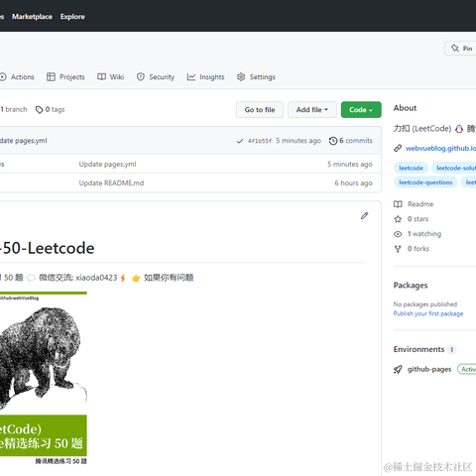476x476 pixels.
Task: View the 1 branch link
Action: (x=14, y=109)
